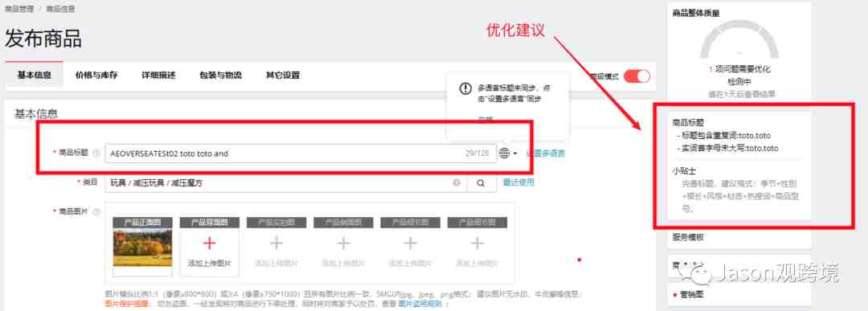Viewport: 868px width, 311px height.
Task: Open the 包装与物流 tab
Action: 220,76
